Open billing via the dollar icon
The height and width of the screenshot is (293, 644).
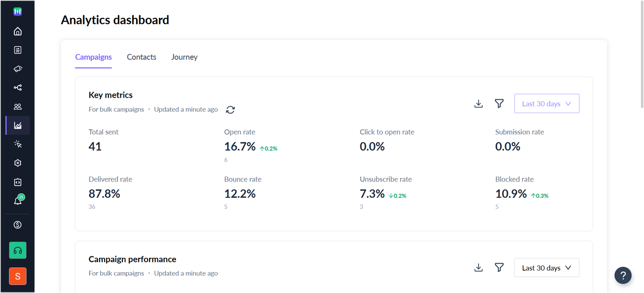(x=18, y=225)
